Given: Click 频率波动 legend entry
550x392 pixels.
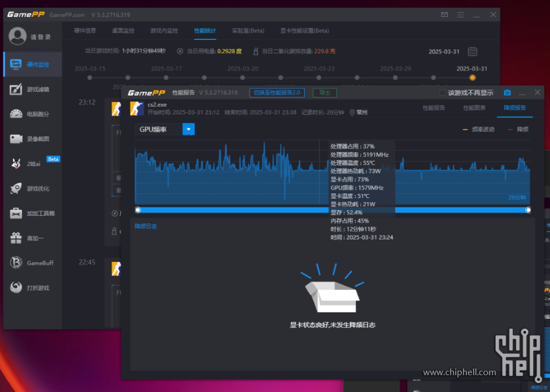Looking at the screenshot, I should click(x=478, y=130).
